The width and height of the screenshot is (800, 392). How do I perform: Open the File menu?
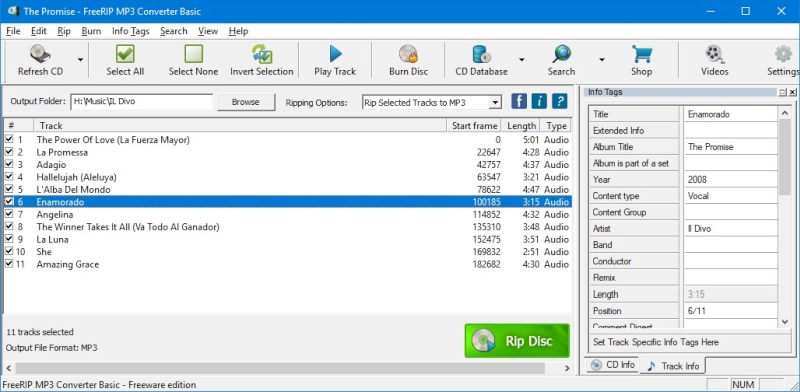(x=13, y=31)
